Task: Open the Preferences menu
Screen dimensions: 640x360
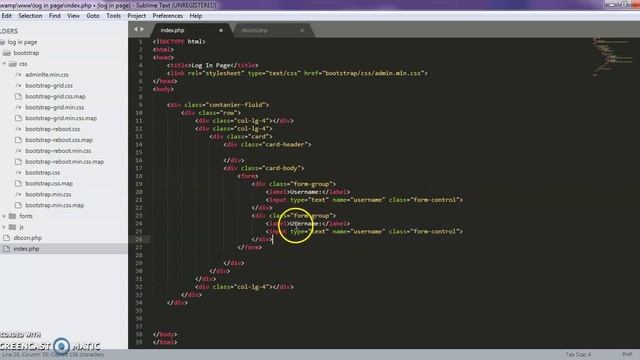Action: pyautogui.click(x=168, y=16)
